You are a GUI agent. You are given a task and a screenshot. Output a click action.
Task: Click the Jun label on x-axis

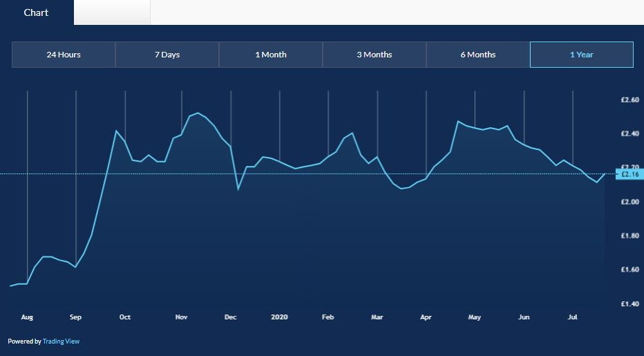click(x=524, y=317)
